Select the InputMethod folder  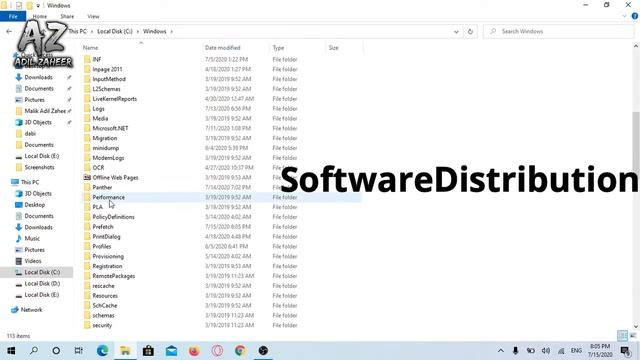coord(109,79)
